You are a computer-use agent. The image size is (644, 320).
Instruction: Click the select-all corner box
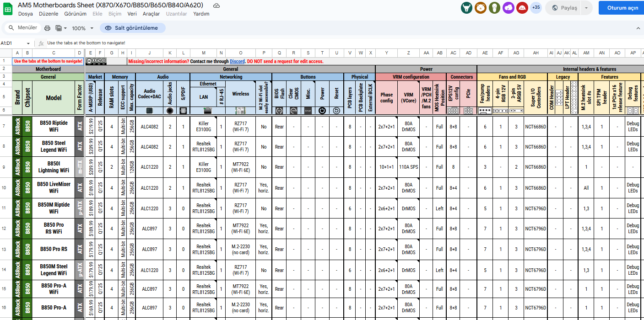[x=6, y=53]
